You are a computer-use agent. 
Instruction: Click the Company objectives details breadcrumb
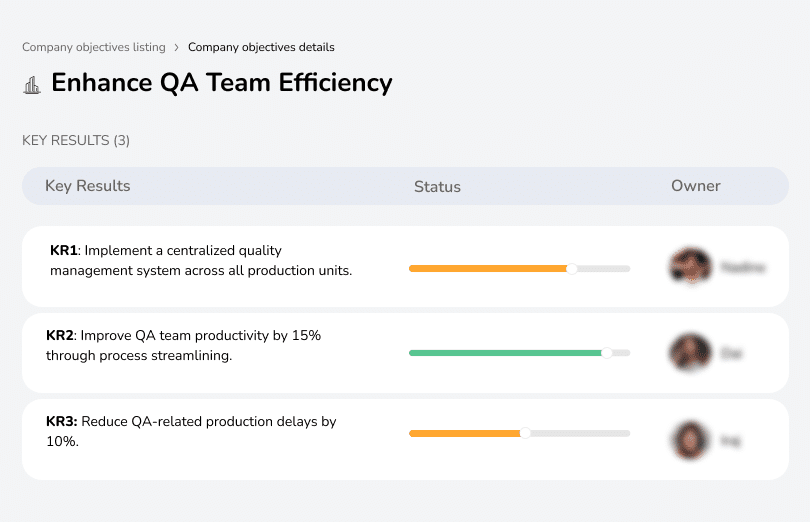click(261, 47)
